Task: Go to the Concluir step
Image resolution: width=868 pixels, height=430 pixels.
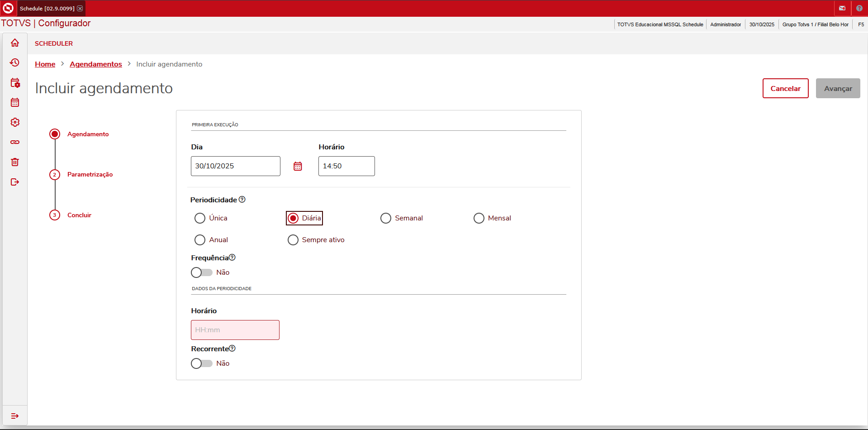Action: click(x=71, y=215)
